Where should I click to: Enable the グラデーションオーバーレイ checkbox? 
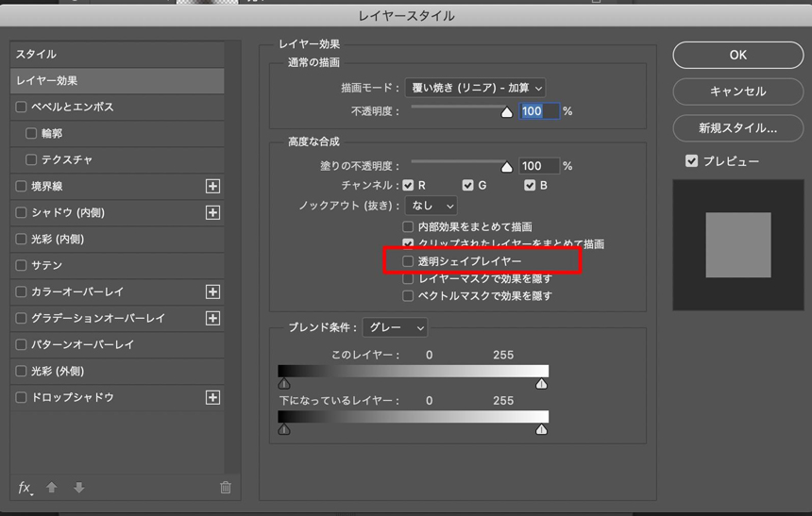point(21,318)
